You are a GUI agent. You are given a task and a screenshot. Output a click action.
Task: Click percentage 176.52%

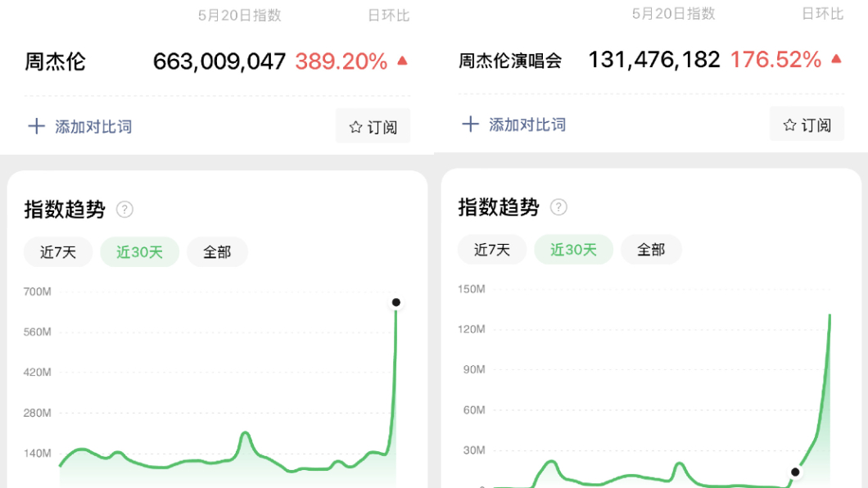[x=775, y=59]
